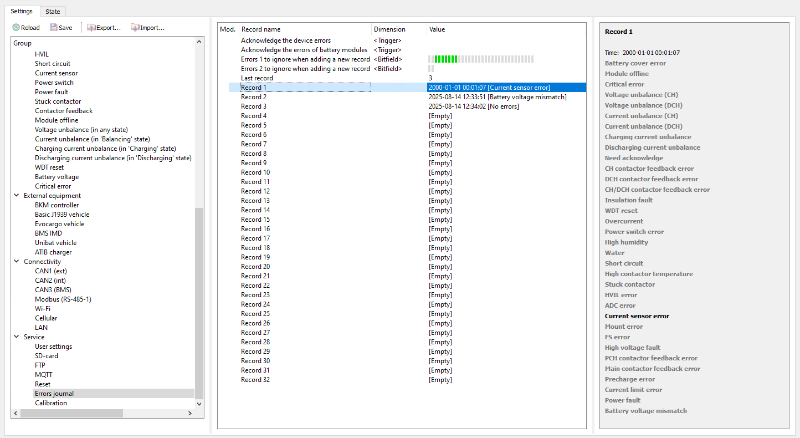Select WDT reset tree item
The width and height of the screenshot is (800, 438).
click(x=49, y=167)
